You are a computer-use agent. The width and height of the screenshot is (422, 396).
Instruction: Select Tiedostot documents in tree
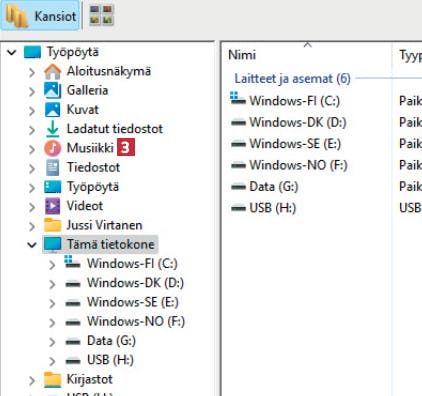coord(93,167)
